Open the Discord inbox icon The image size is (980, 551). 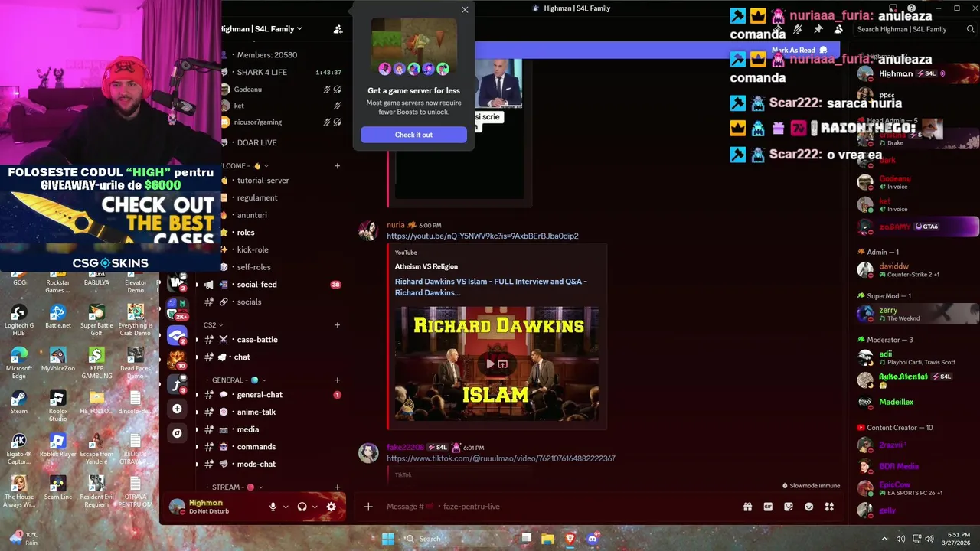(892, 8)
